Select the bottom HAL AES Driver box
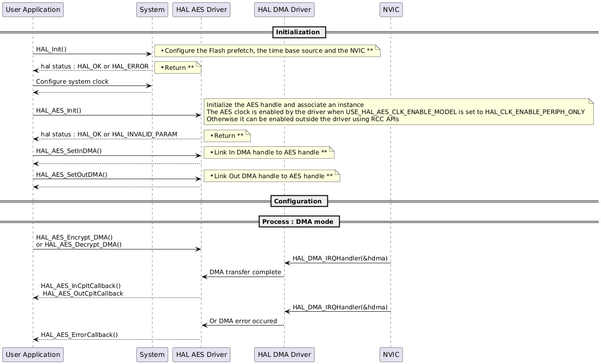The image size is (601, 364). click(201, 354)
